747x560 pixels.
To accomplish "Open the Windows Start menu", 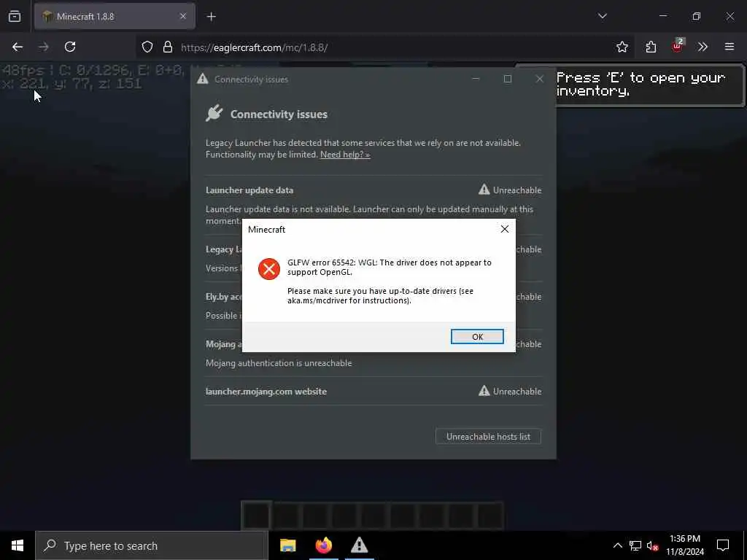I will [x=18, y=545].
